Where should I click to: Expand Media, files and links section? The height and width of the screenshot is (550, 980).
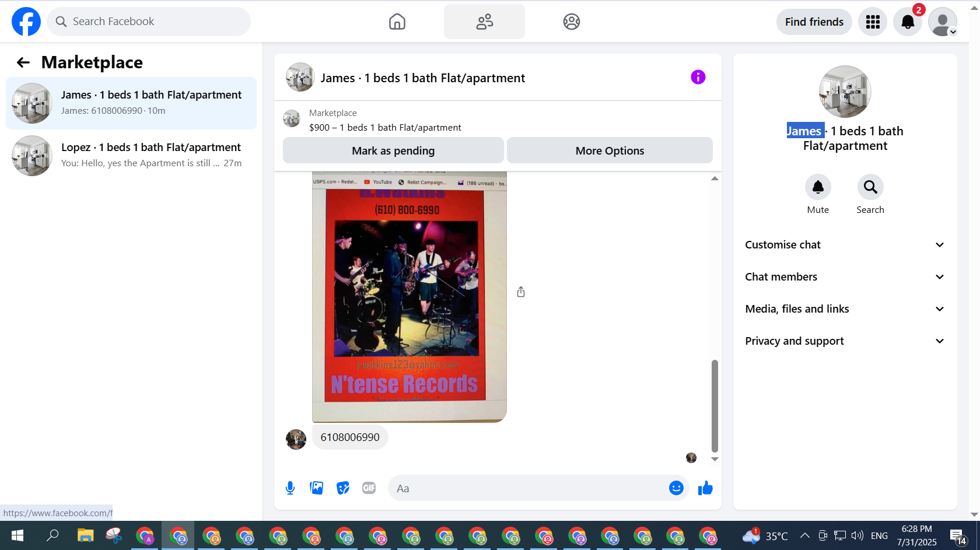(x=845, y=309)
